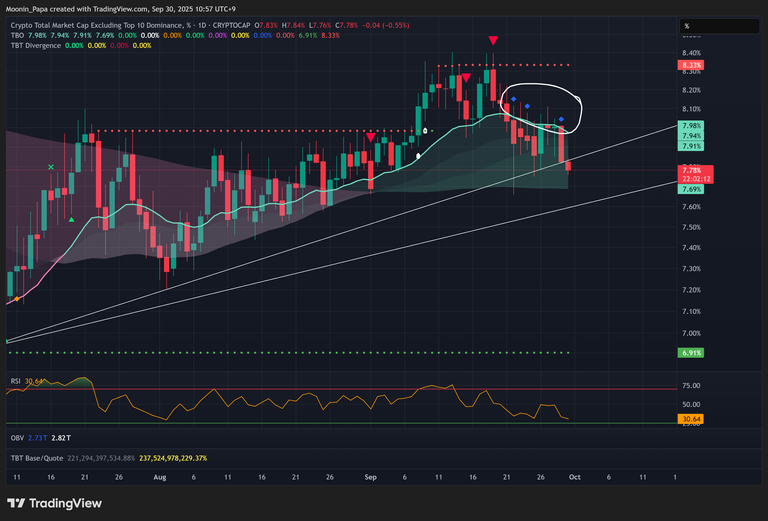Toggle the RSI indicator legend
Screen dimensions: 768x521
point(16,381)
